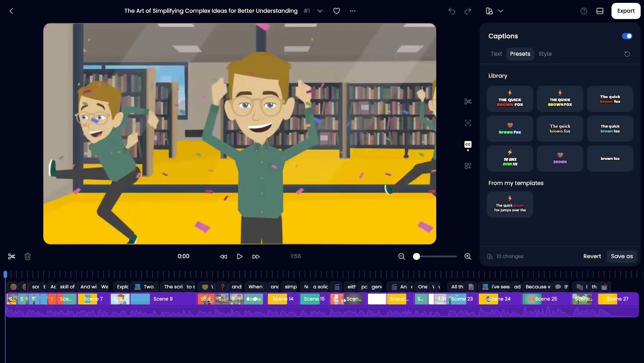
Task: Click the timeline zoom slider handle
Action: pyautogui.click(x=417, y=256)
